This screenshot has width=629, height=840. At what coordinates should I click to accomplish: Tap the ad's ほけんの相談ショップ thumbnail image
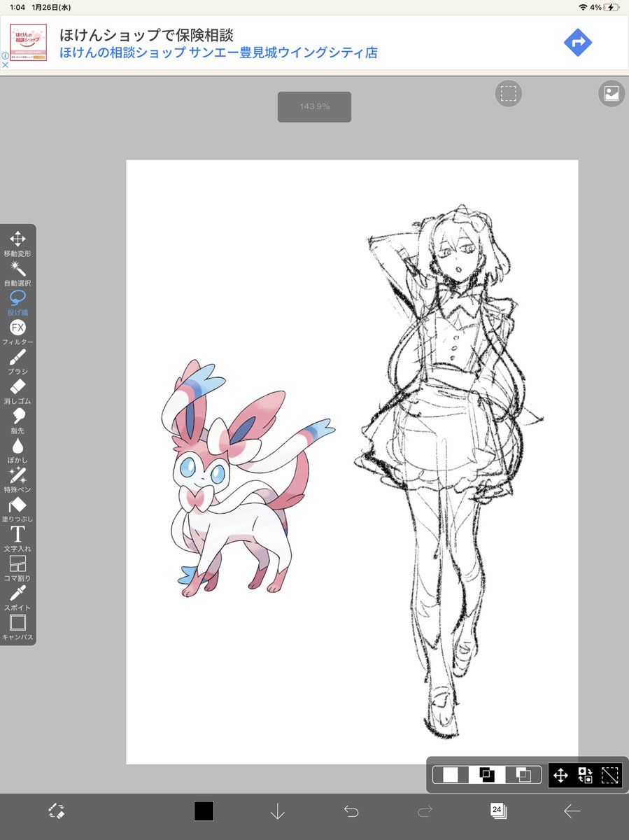pyautogui.click(x=29, y=43)
